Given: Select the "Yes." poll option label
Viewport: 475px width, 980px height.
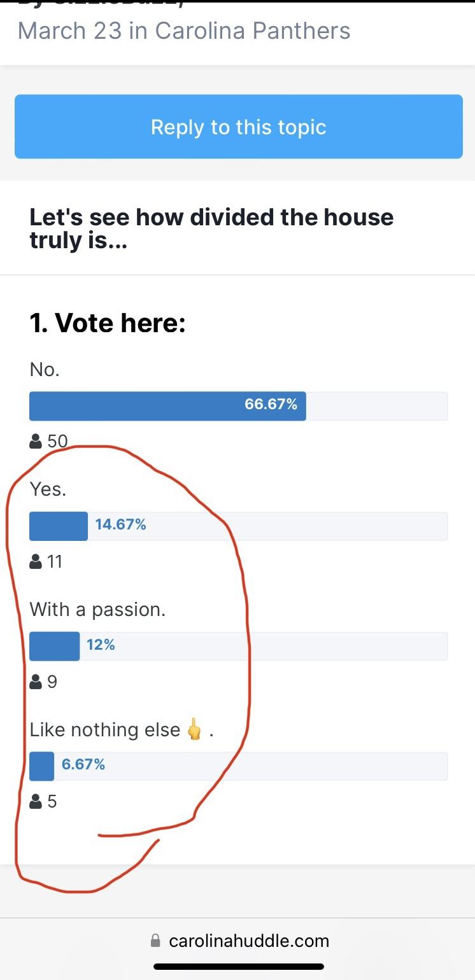Looking at the screenshot, I should pos(48,489).
